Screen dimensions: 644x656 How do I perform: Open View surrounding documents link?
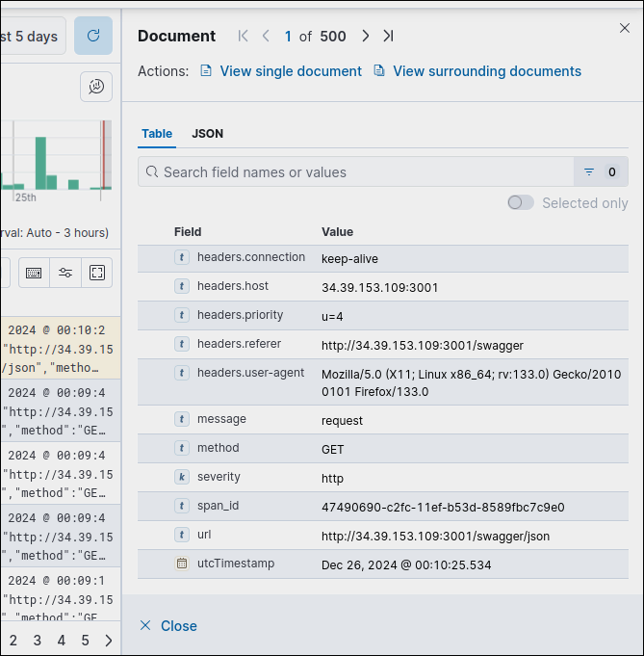pyautogui.click(x=486, y=71)
